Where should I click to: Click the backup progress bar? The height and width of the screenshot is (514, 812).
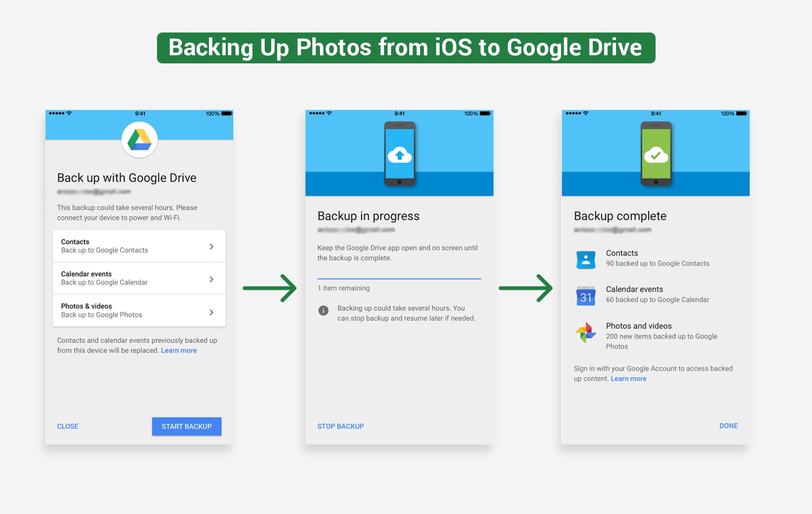[400, 278]
